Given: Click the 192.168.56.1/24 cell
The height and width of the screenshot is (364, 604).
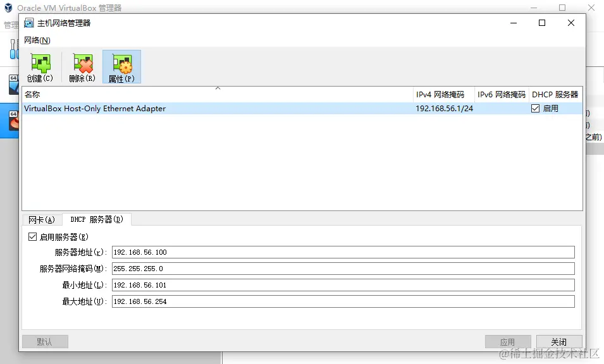Looking at the screenshot, I should tap(444, 109).
